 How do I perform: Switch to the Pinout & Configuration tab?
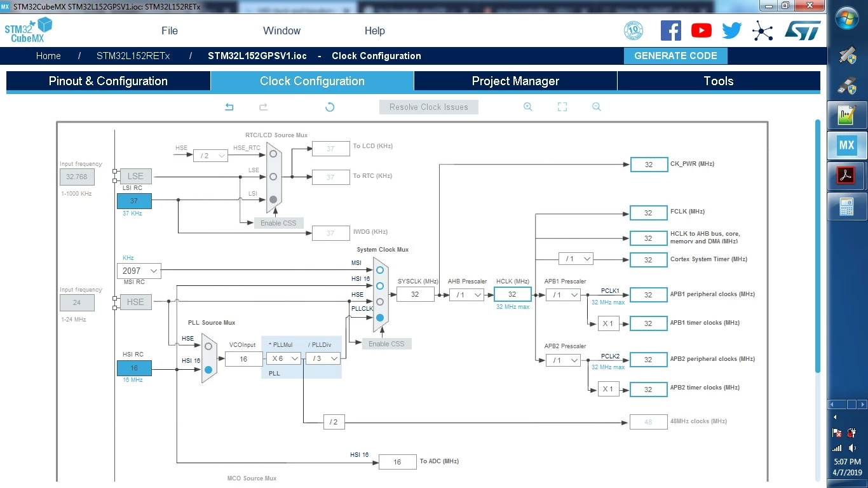pyautogui.click(x=108, y=81)
